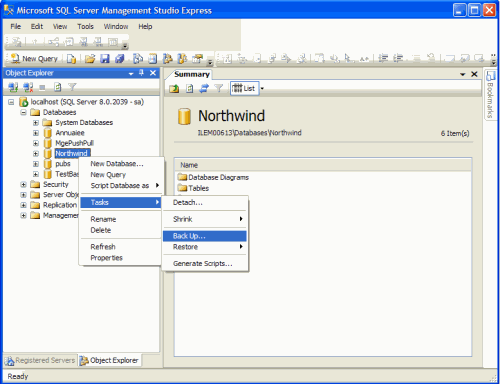Click the Database Engine Query icon
Screen dimensions: 500x384
pyautogui.click(x=71, y=59)
